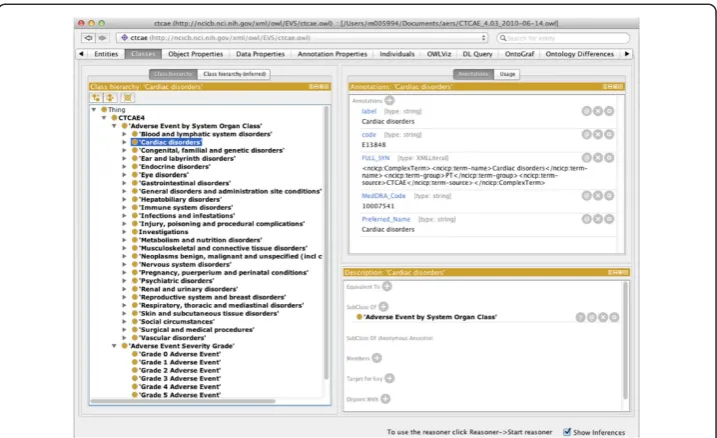717x438 pixels.
Task: Open the OWLViz tab
Action: pos(439,54)
